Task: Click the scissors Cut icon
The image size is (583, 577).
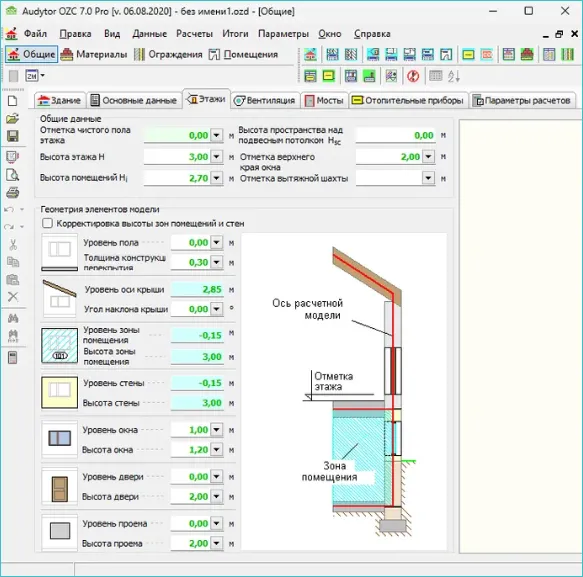Action: (x=13, y=245)
